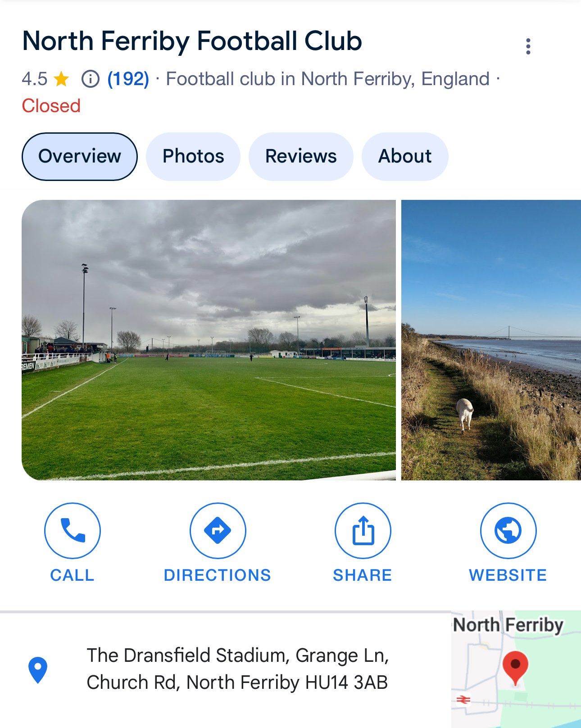
Task: Click the yellow rating star
Action: click(x=61, y=79)
